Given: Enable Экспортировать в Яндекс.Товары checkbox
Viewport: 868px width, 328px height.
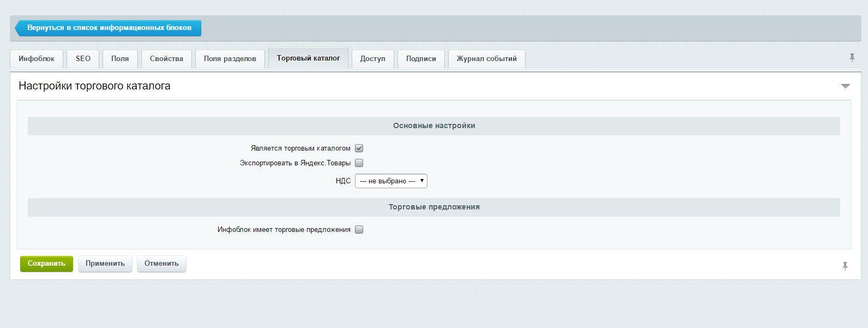Looking at the screenshot, I should click(x=359, y=163).
